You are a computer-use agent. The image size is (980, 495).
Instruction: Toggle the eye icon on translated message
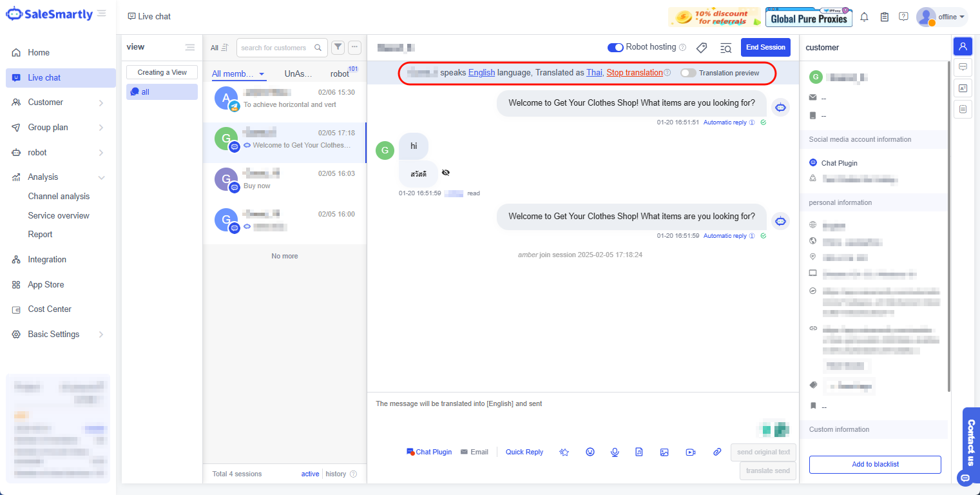pyautogui.click(x=445, y=173)
